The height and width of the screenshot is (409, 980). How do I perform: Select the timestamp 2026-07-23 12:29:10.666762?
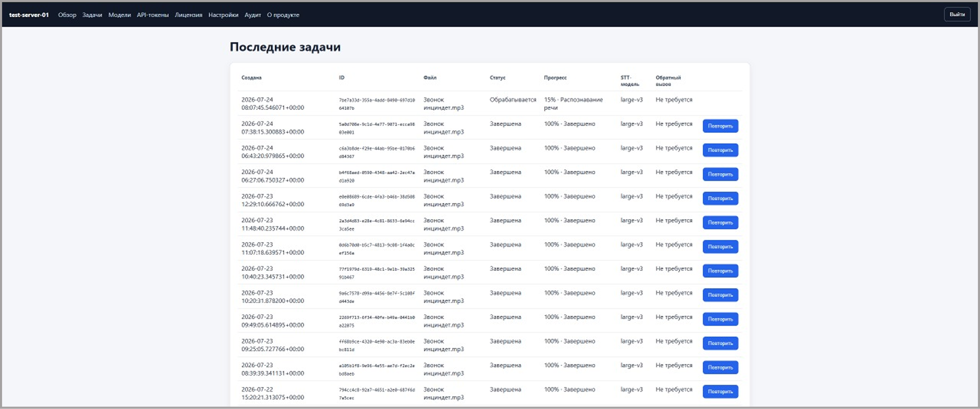(x=273, y=200)
